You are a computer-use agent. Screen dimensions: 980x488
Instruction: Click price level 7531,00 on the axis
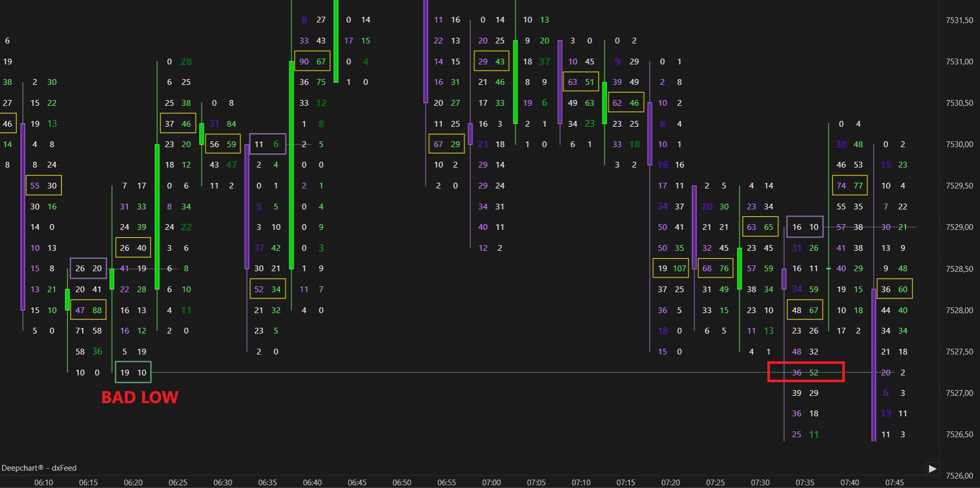(960, 62)
